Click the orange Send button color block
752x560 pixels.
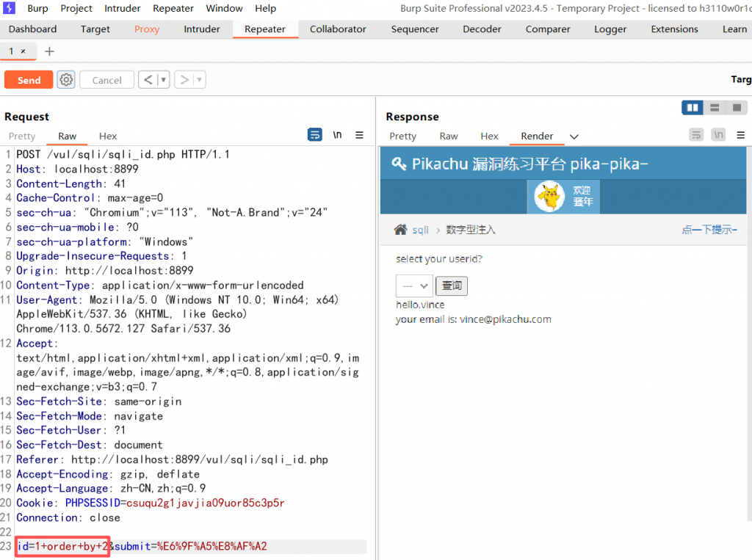point(28,79)
